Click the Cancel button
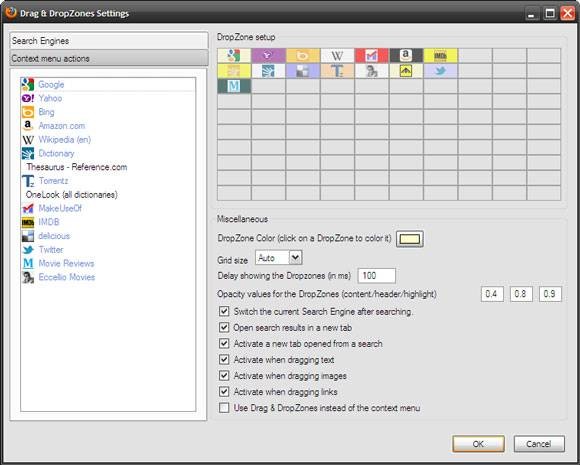Screen dimensions: 580x465 point(539,444)
